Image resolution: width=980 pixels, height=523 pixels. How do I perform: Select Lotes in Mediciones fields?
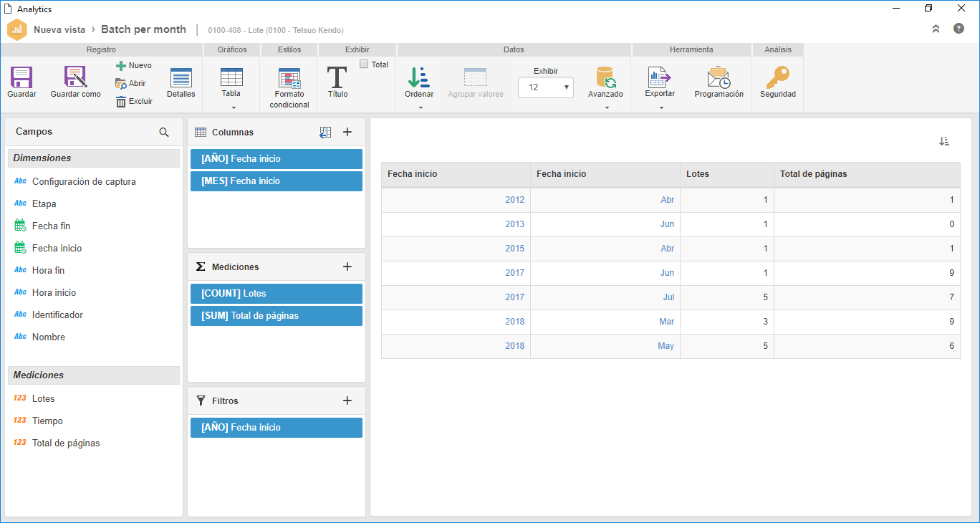pos(44,399)
